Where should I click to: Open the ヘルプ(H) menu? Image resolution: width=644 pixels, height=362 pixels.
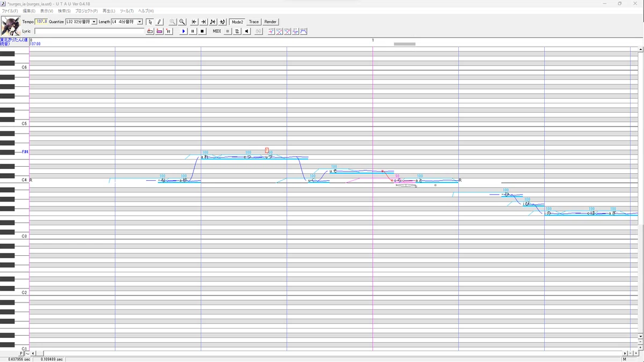[x=146, y=11]
